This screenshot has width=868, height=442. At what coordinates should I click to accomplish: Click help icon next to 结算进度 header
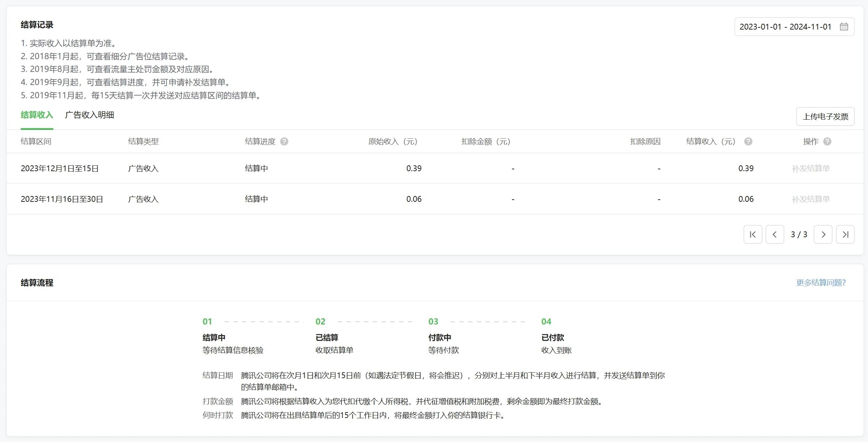pos(284,142)
